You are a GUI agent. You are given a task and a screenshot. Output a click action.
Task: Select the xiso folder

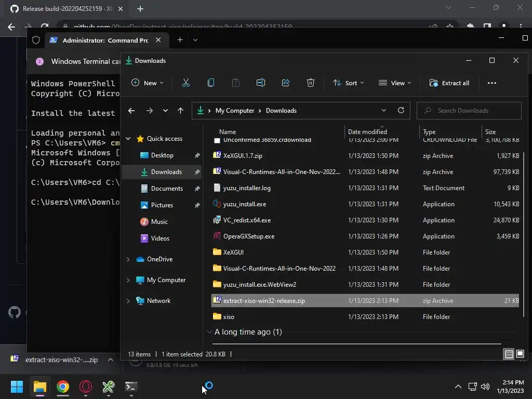(365, 316)
